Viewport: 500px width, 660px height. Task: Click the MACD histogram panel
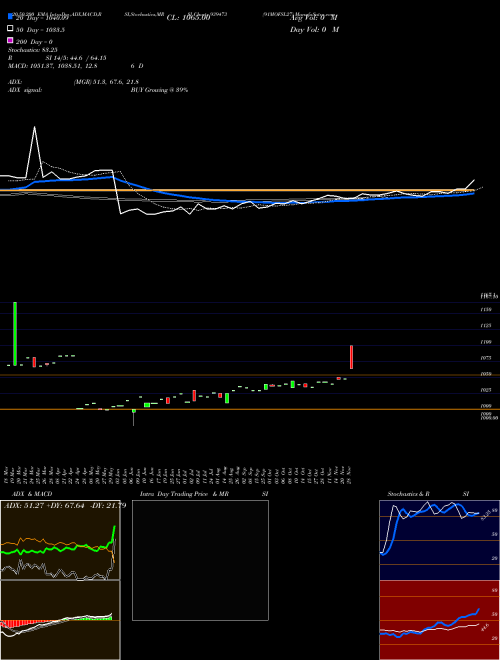(x=60, y=620)
